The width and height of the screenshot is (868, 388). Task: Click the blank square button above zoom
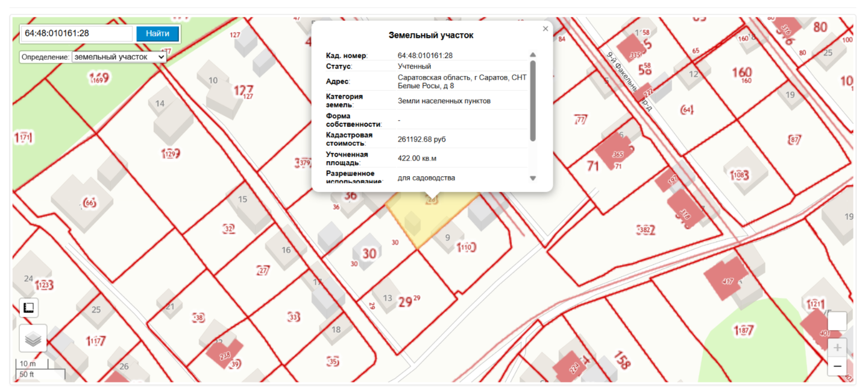[x=837, y=321]
